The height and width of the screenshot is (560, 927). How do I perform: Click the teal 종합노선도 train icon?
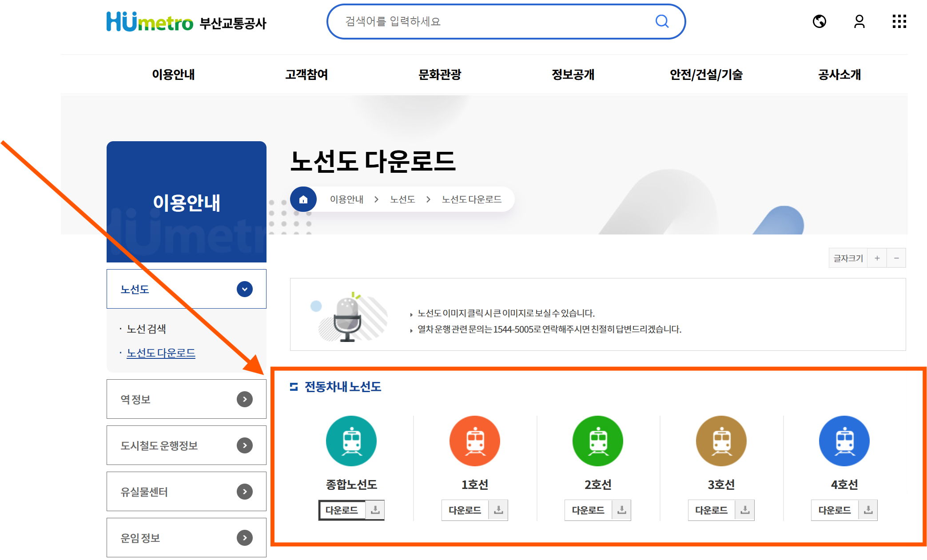(x=351, y=441)
